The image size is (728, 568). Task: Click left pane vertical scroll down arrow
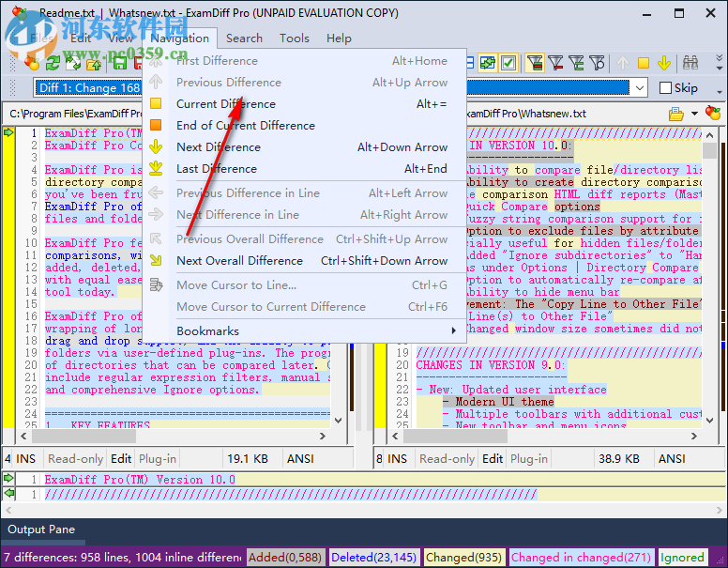[338, 421]
